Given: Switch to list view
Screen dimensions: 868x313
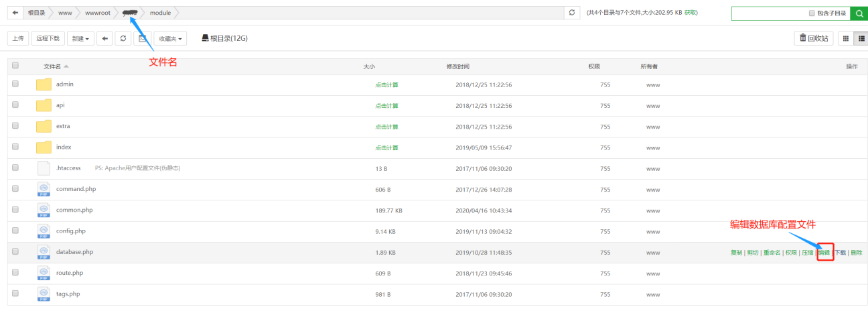Looking at the screenshot, I should 859,38.
